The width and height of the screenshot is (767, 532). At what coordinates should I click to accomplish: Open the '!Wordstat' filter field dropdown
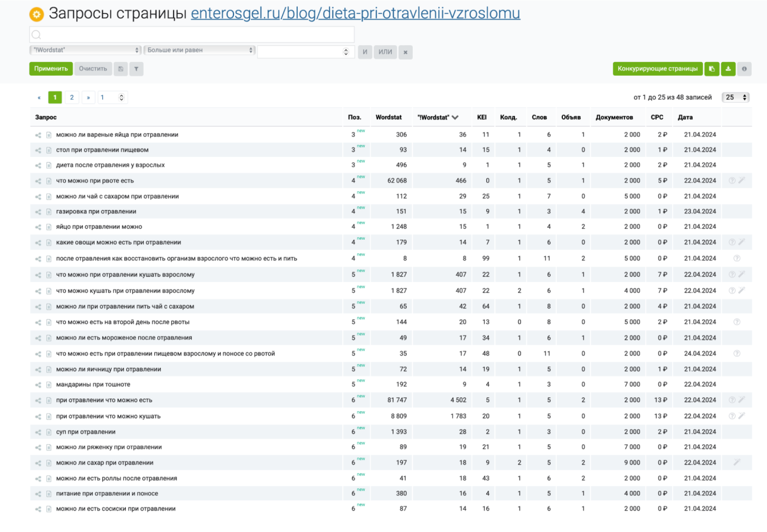85,50
